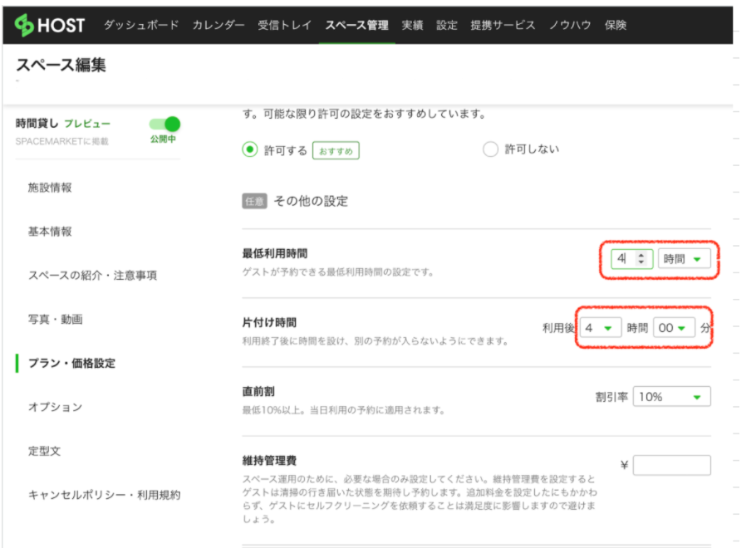The image size is (756, 548).
Task: Open the 最低利用時間 unit dropdown
Action: (685, 259)
